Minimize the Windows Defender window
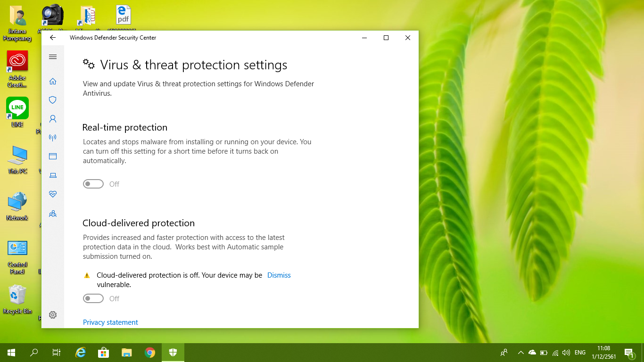The image size is (644, 362). pyautogui.click(x=364, y=38)
